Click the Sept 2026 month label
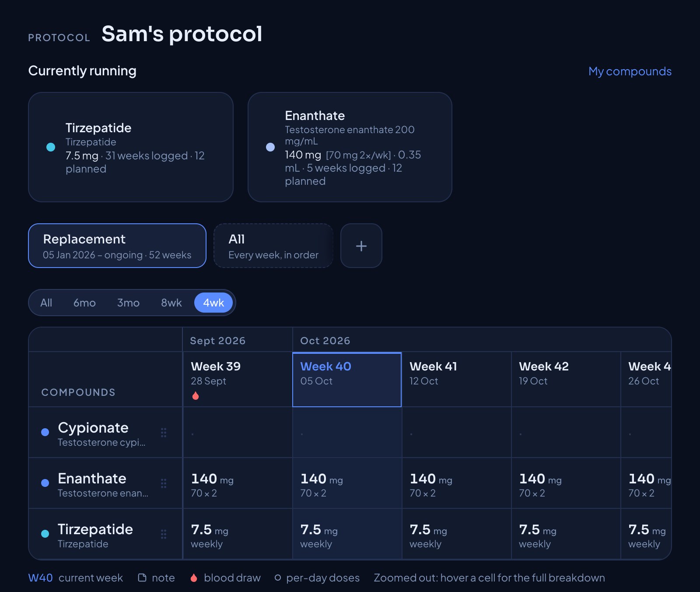The height and width of the screenshot is (592, 700). tap(218, 341)
